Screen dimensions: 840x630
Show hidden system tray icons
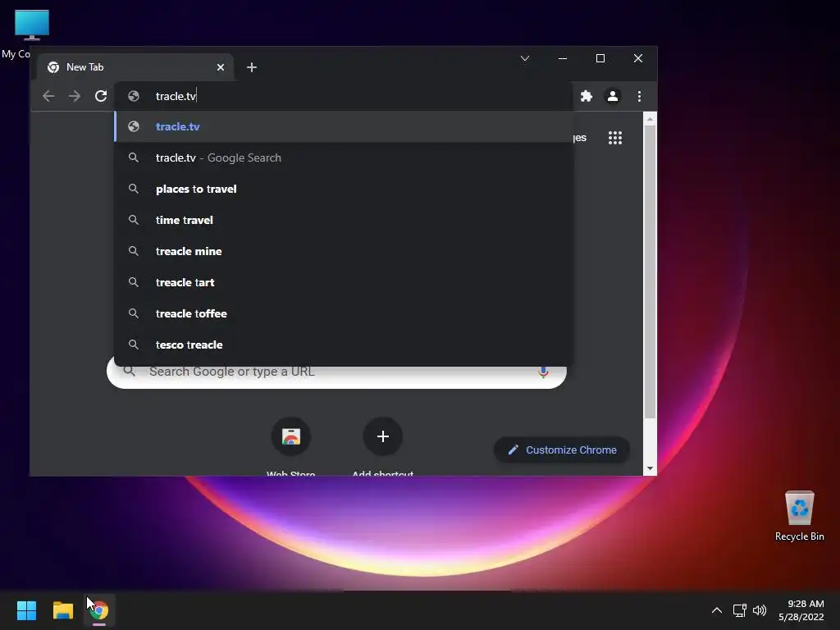point(716,610)
